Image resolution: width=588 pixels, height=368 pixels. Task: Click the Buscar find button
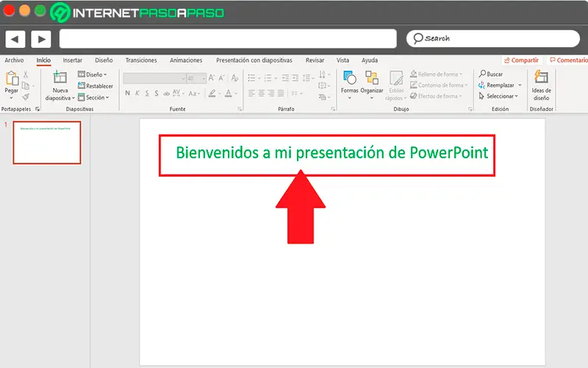[x=490, y=74]
